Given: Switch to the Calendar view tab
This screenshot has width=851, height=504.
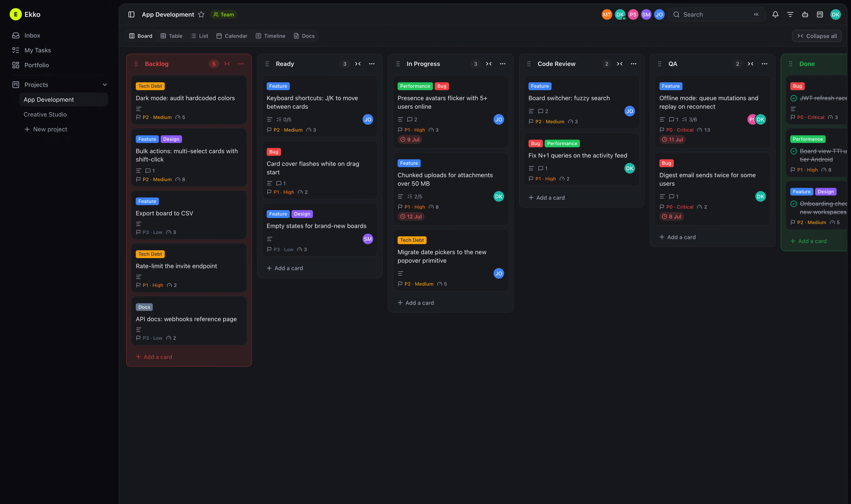Looking at the screenshot, I should 232,36.
